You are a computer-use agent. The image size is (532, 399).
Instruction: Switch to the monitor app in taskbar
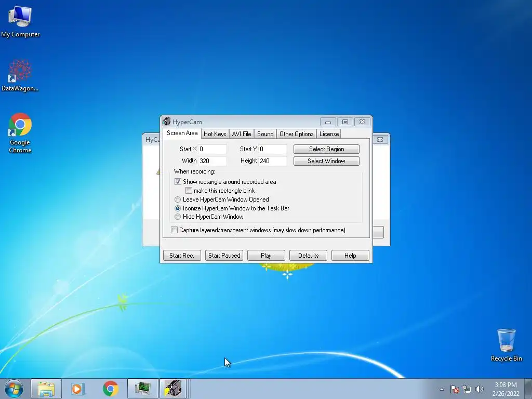tap(143, 389)
